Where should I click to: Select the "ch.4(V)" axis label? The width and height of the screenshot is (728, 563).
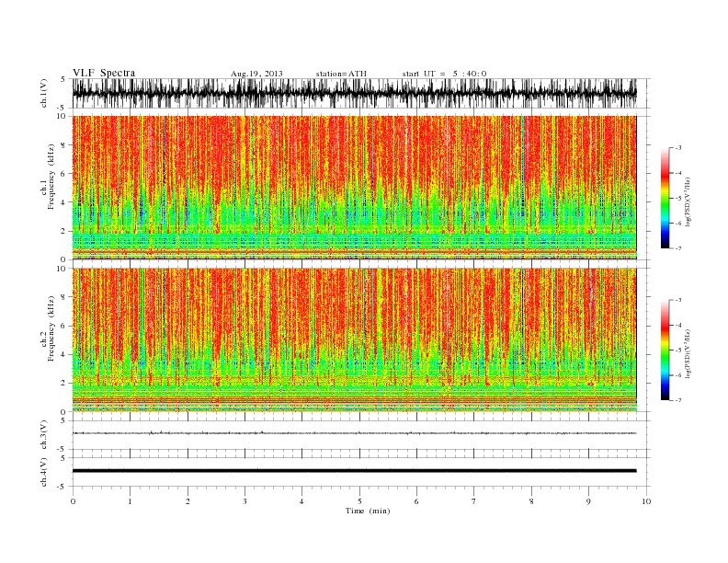44,472
